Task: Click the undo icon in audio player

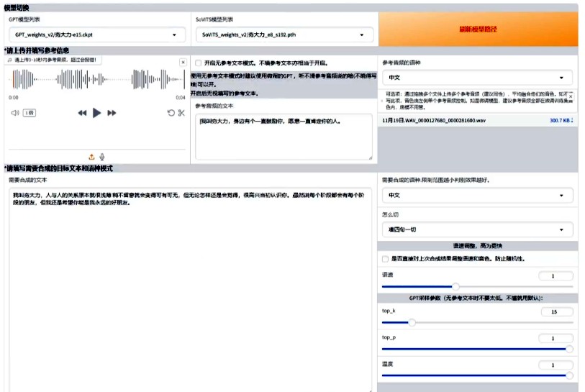Action: click(171, 113)
